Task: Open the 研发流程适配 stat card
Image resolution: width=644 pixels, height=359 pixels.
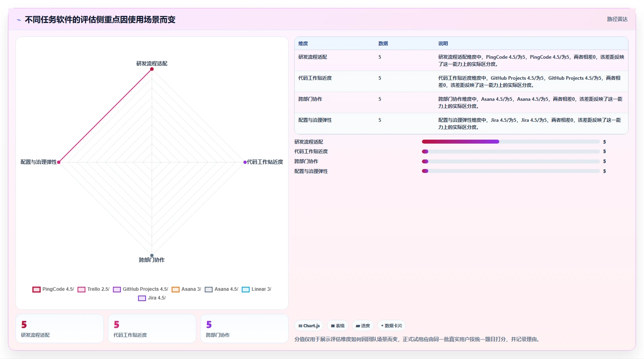Action: pos(59,328)
